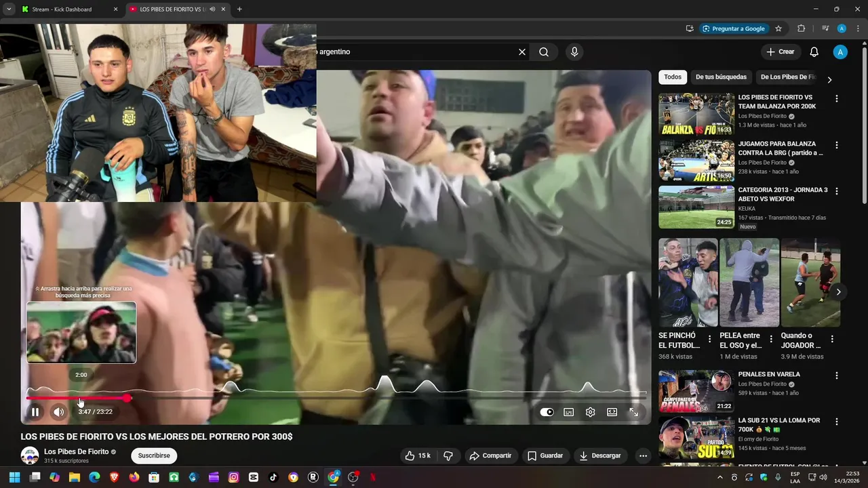Open the browser extensions puzzle icon
The width and height of the screenshot is (868, 488).
[801, 28]
